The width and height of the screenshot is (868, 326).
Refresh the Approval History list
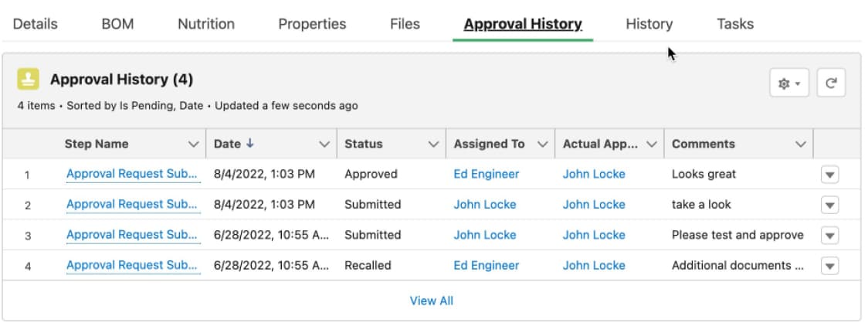(831, 83)
